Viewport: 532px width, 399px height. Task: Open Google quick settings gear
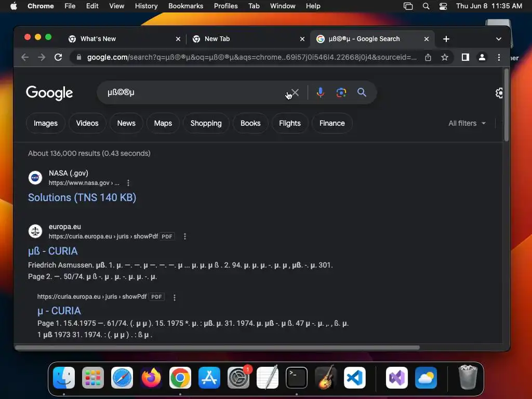pyautogui.click(x=499, y=93)
